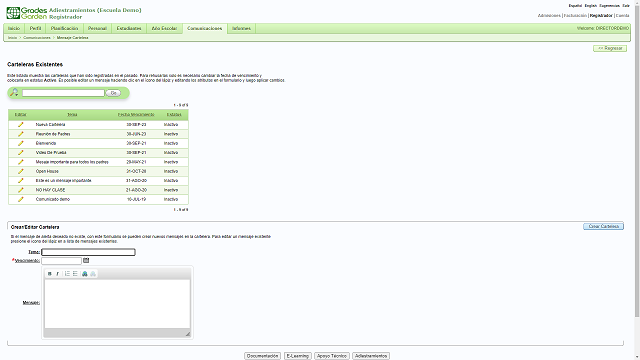
Task: Switch to the Planificación tab
Action: tap(64, 29)
